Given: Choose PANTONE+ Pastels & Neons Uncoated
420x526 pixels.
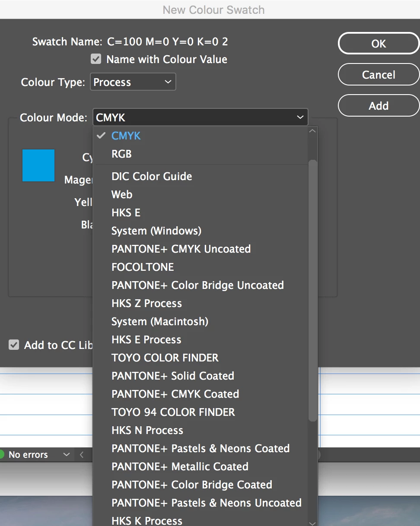Looking at the screenshot, I should tap(200, 503).
